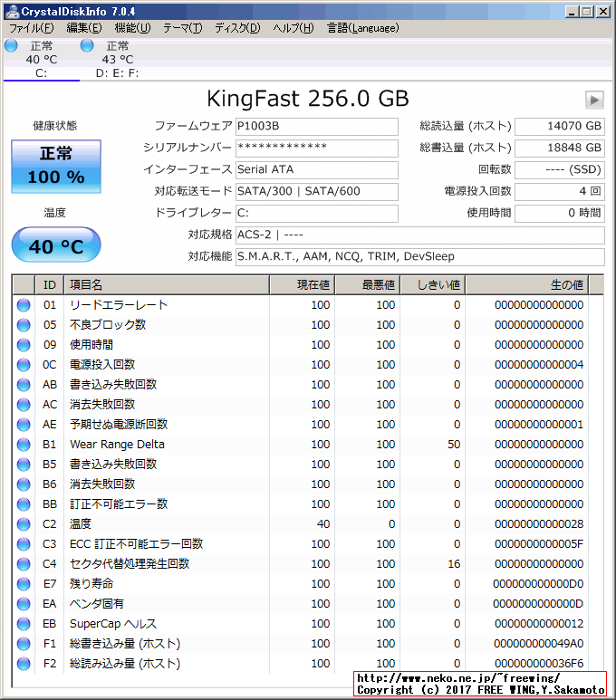Click the firmware field P1003B

[317, 127]
